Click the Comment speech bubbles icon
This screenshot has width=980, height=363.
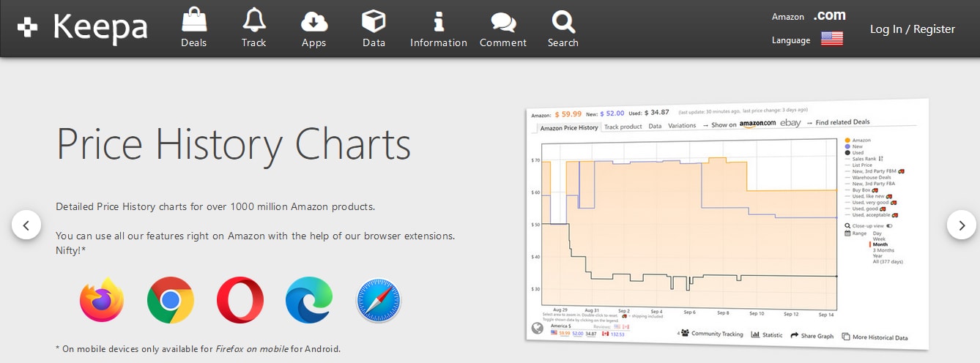502,22
